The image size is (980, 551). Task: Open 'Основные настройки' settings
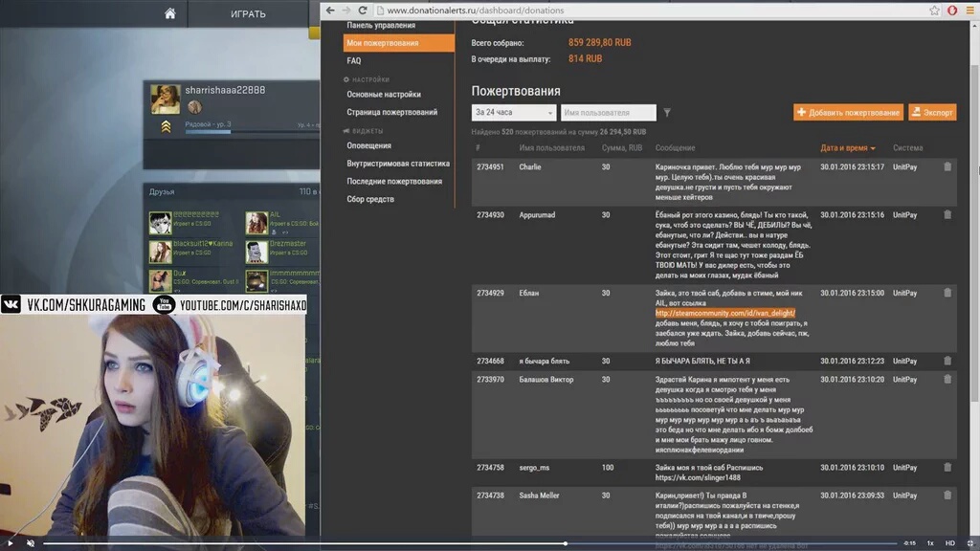(384, 95)
